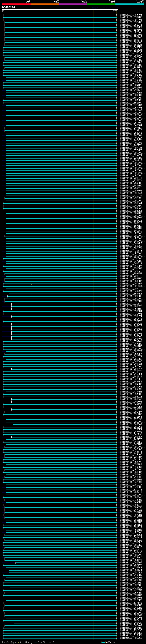
Task: Open hit UniRef100_A9S7B3
Action: point(131,17)
